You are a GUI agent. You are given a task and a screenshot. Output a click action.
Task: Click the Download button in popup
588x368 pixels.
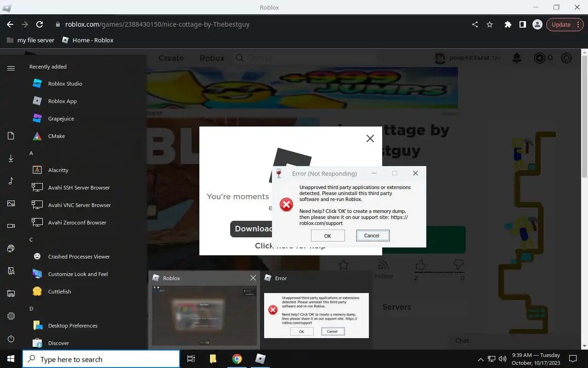tap(252, 229)
